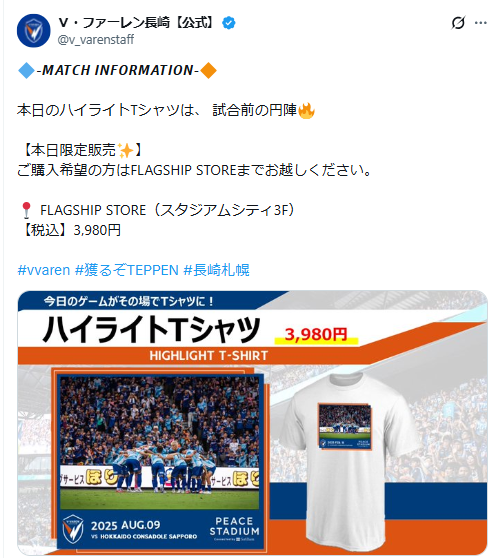This screenshot has height=558, width=500.
Task: Open the Grok explain-post icon
Action: coord(458,23)
